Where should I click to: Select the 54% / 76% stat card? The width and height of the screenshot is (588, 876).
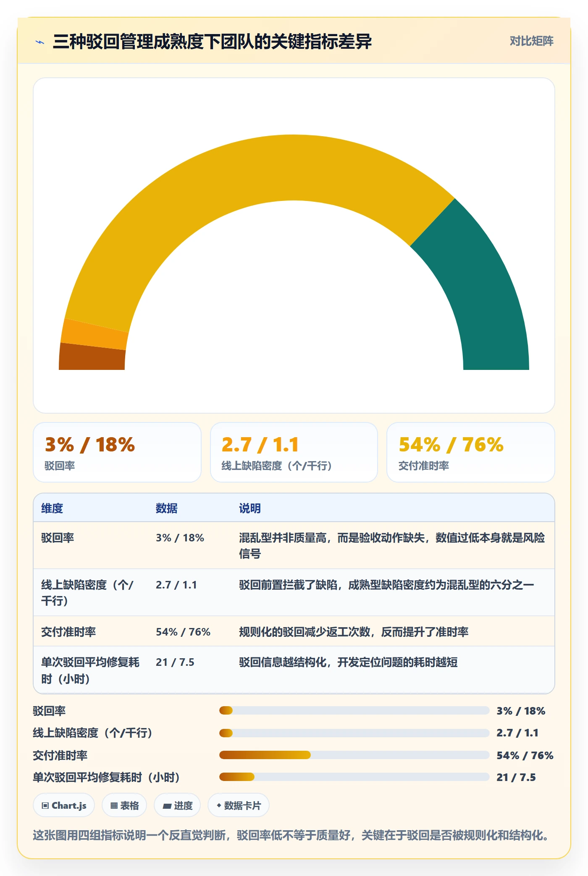click(471, 452)
